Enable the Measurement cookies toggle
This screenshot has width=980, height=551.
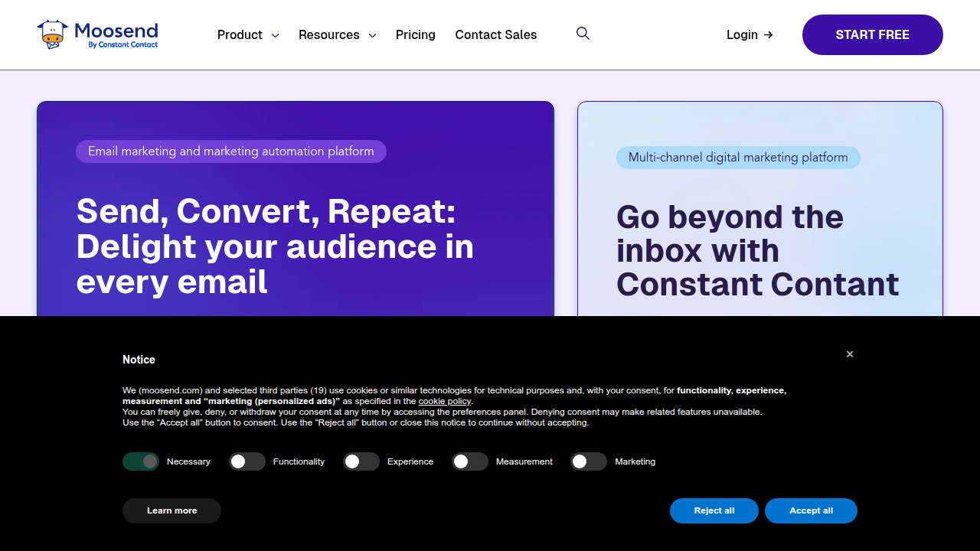click(x=470, y=461)
